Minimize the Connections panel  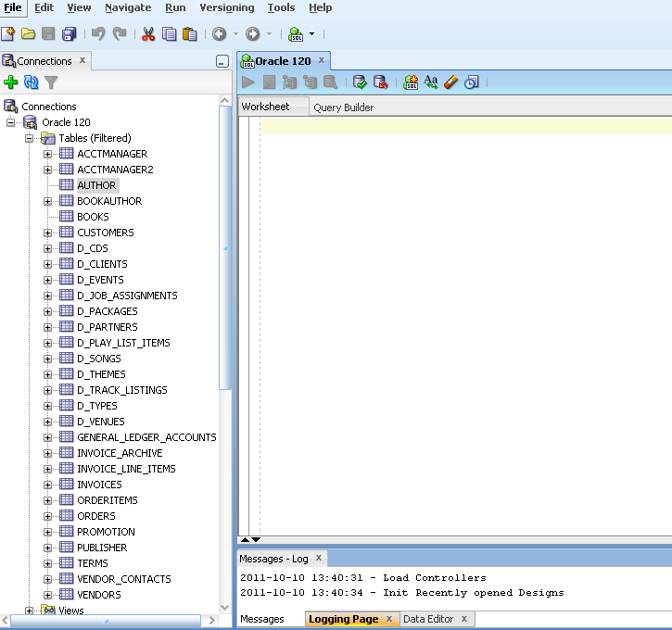point(222,61)
